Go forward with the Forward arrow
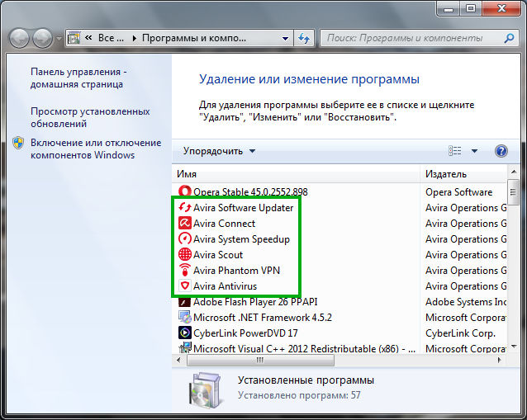 42,39
